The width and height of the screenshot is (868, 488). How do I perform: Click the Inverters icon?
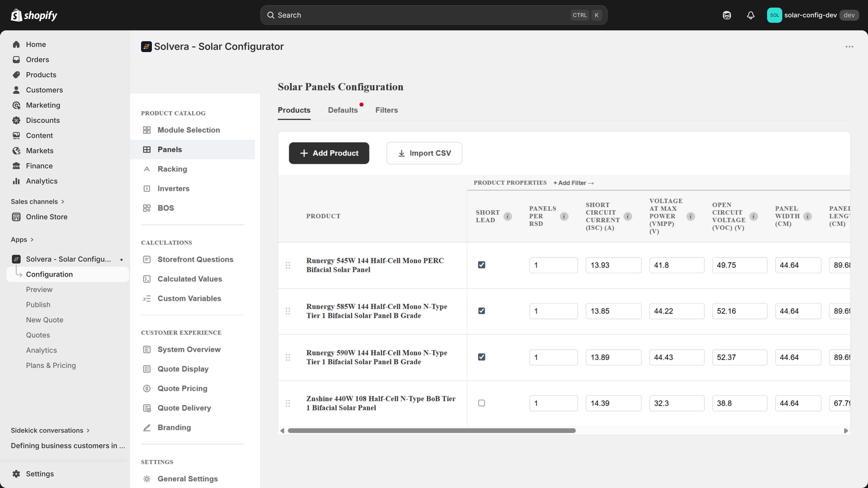pyautogui.click(x=146, y=189)
